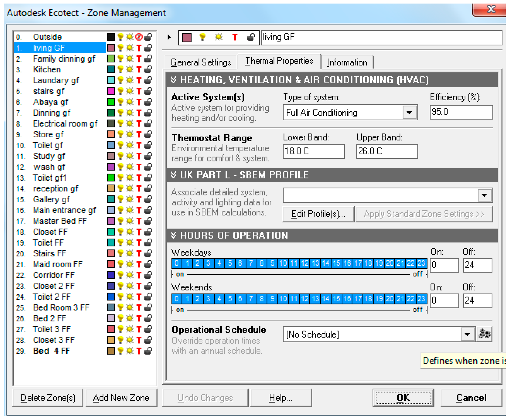The width and height of the screenshot is (511, 420).
Task: Click the Add New Zone button
Action: (x=121, y=398)
